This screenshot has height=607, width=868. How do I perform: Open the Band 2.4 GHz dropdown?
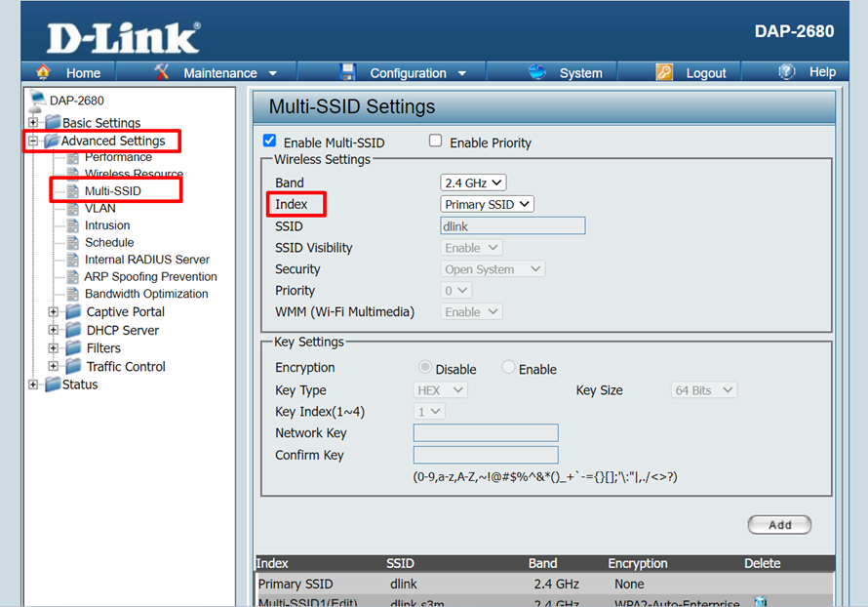473,182
